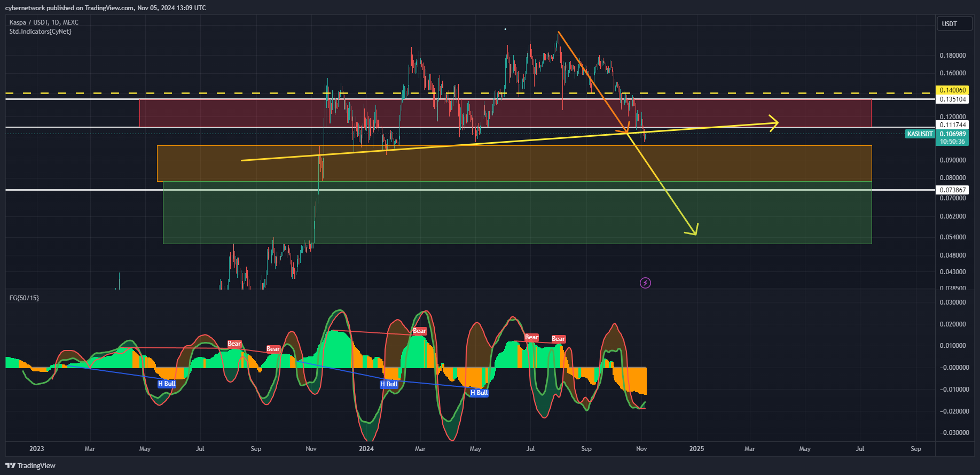
Task: Click the TradingView logo at bottom left
Action: (30, 465)
